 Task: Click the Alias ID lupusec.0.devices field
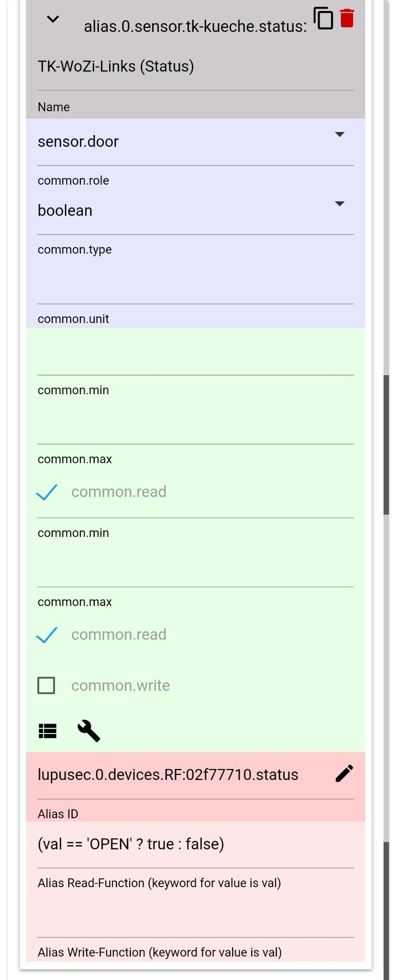[x=182, y=775]
